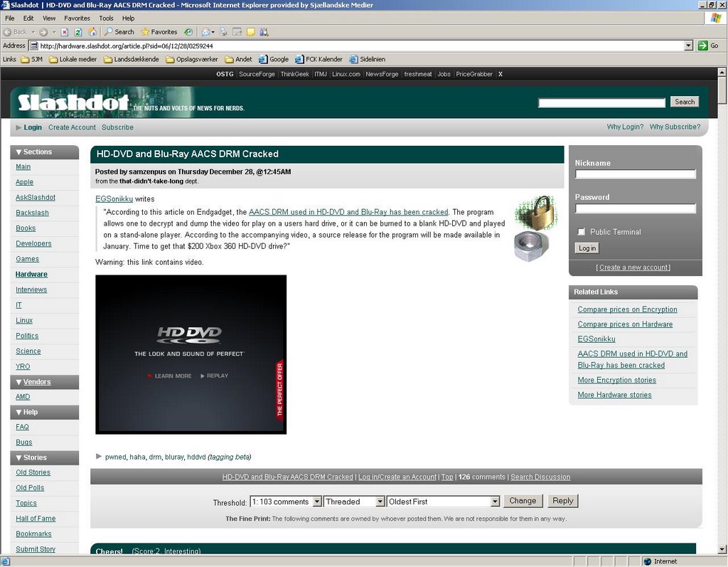
Task: Click the Slashdot logo
Action: point(73,102)
